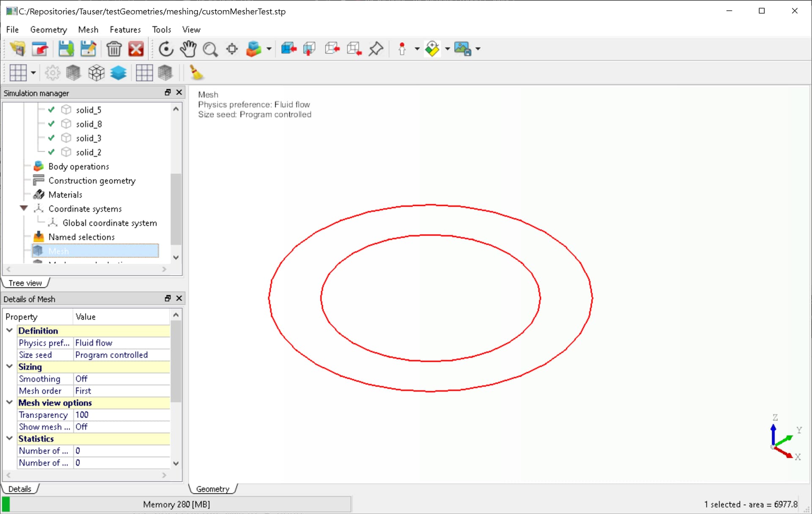
Task: Click the solid grey meshed cube icon
Action: tap(74, 73)
